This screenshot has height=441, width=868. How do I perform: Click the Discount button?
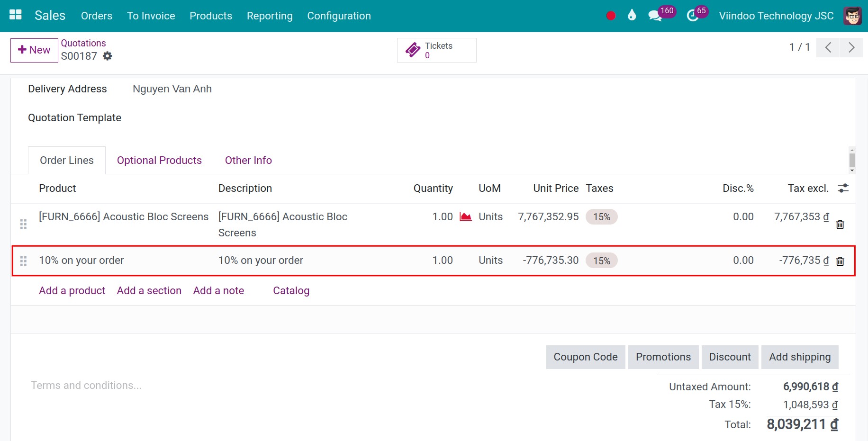(730, 357)
